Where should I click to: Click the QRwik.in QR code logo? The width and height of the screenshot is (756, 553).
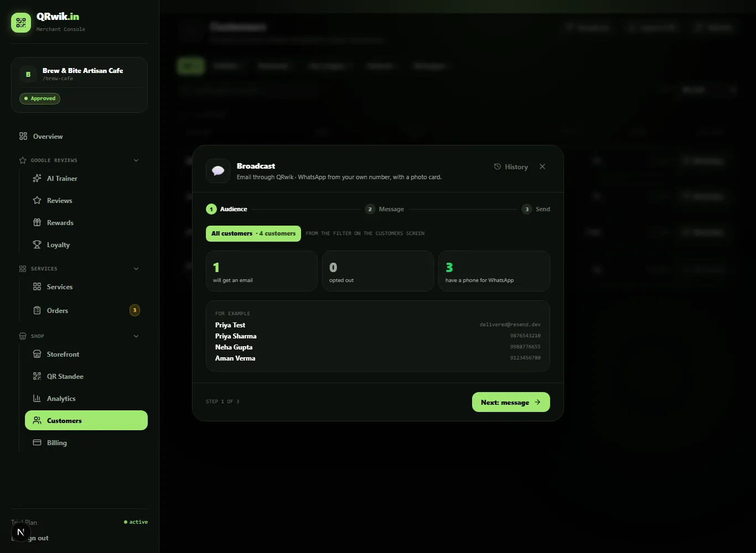21,23
